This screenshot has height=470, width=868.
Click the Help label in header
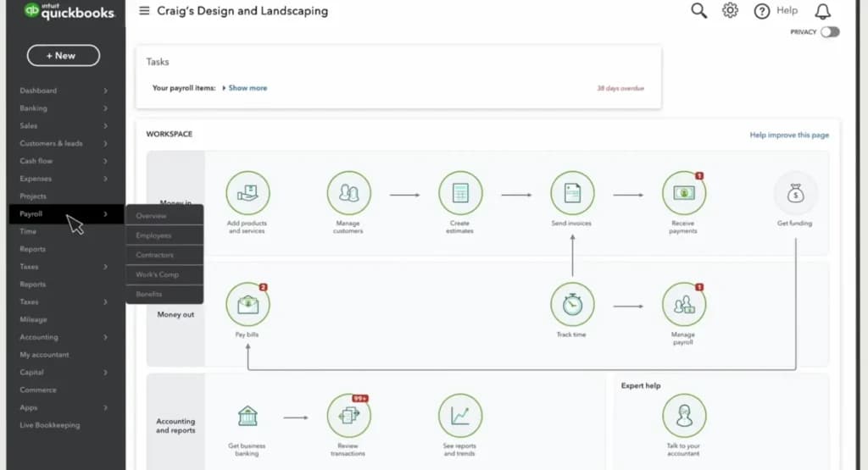pyautogui.click(x=787, y=10)
